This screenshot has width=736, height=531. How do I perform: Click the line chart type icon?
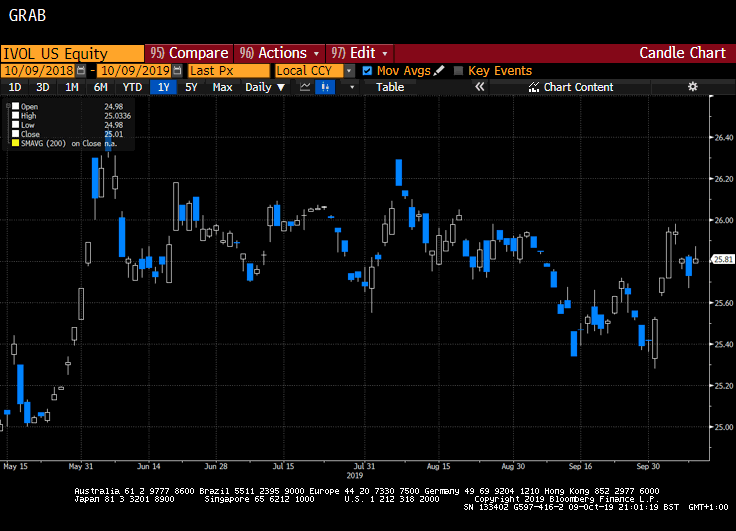(x=303, y=87)
